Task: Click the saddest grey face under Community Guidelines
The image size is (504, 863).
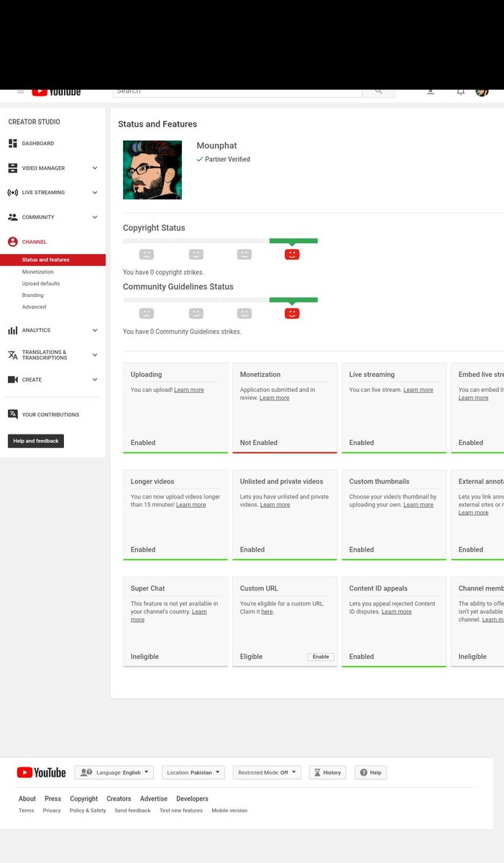Action: pos(147,314)
